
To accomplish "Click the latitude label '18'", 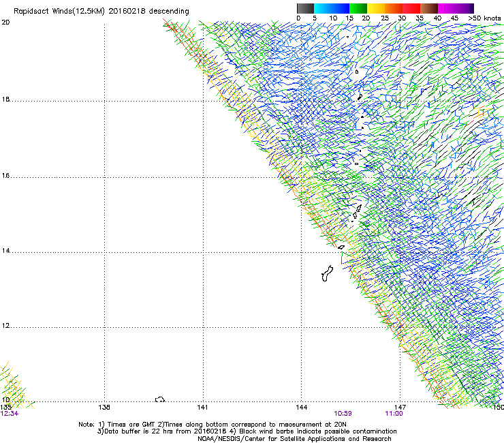I will (x=5, y=99).
